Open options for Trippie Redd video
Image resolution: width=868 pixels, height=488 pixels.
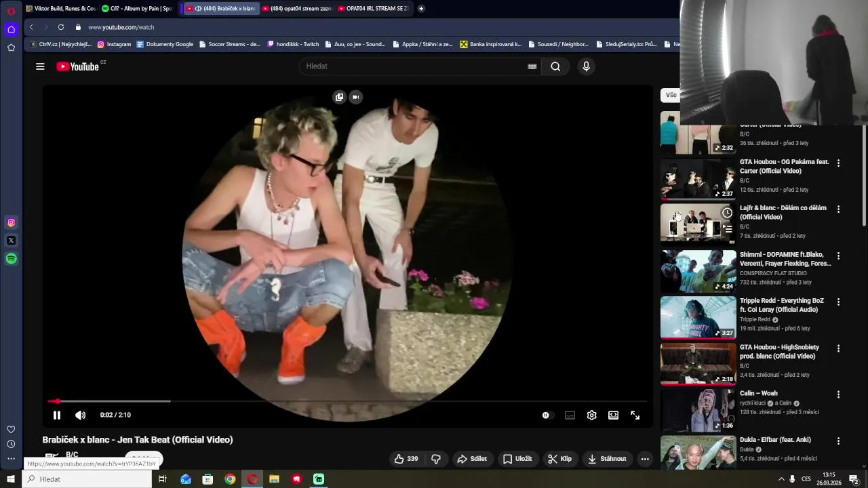(838, 302)
